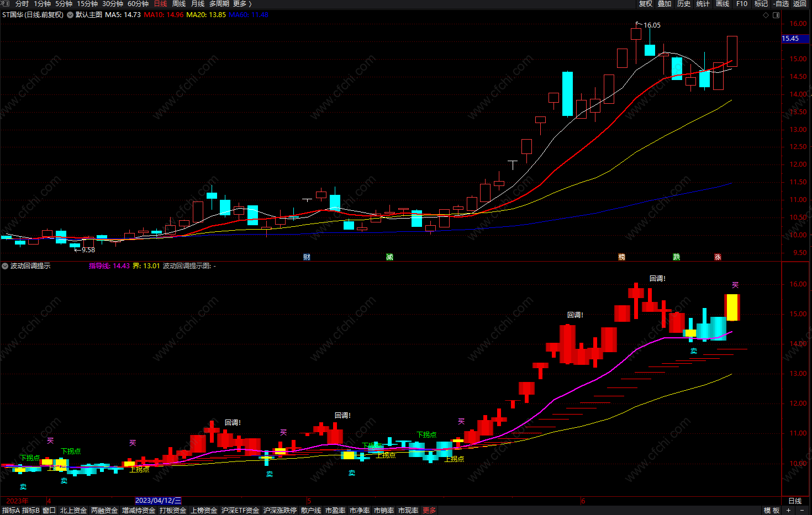Click the 返回 back button

coord(800,4)
